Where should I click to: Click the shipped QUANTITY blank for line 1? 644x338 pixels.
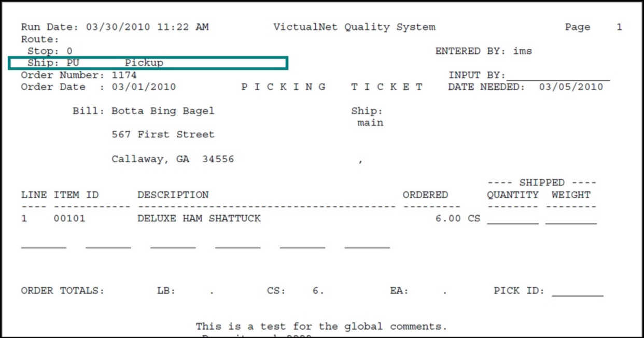click(x=513, y=219)
